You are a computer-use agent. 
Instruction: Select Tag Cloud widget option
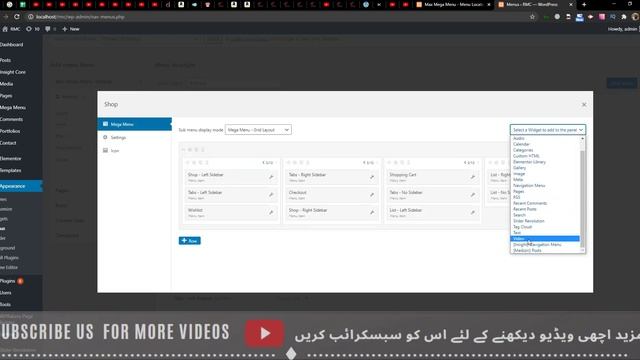pyautogui.click(x=522, y=227)
